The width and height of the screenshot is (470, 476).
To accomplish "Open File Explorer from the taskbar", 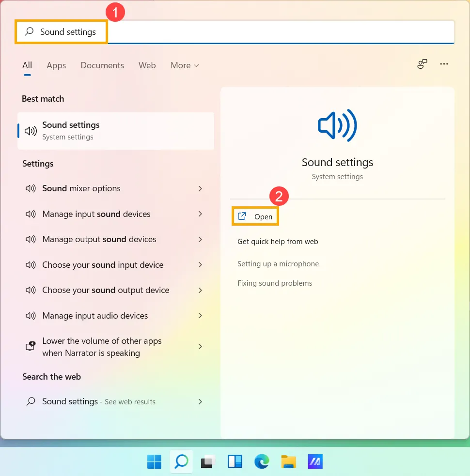I will [x=288, y=462].
